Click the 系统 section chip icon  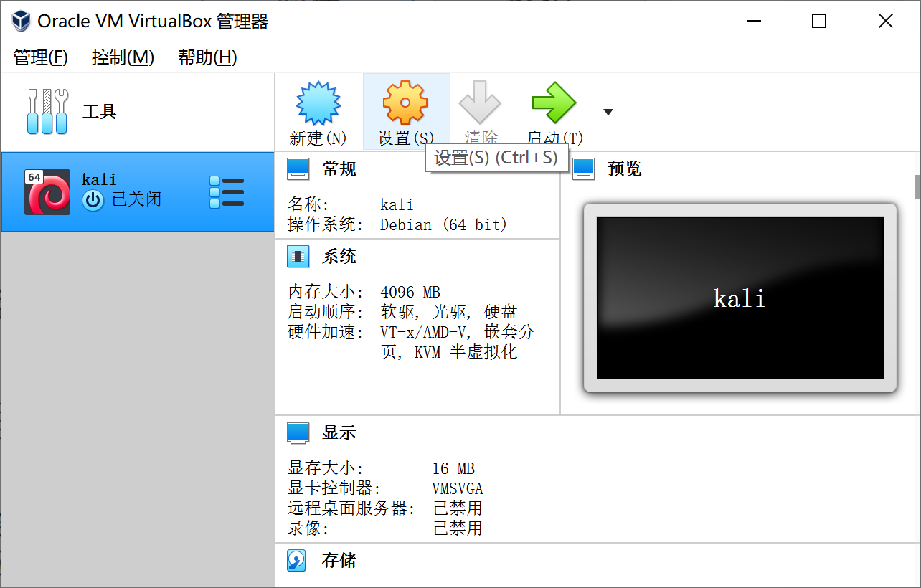298,257
